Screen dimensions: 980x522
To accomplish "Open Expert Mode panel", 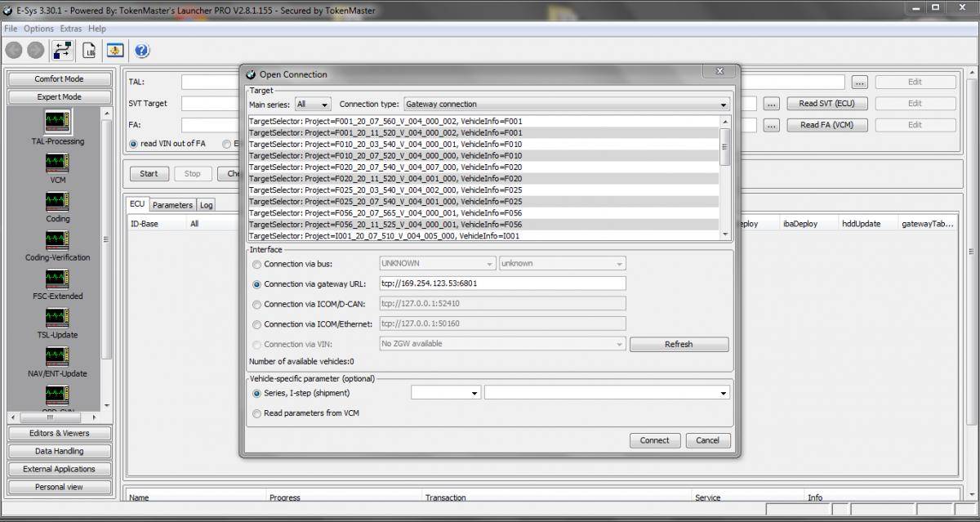I will pos(59,96).
